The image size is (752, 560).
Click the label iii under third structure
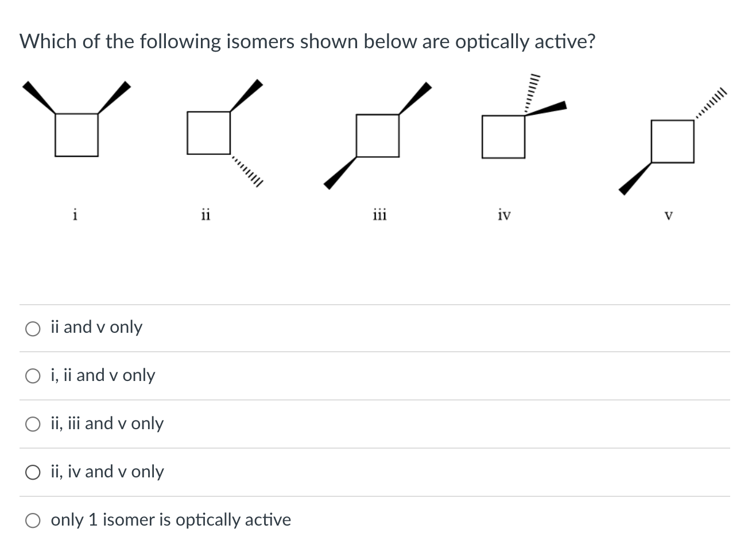[380, 215]
